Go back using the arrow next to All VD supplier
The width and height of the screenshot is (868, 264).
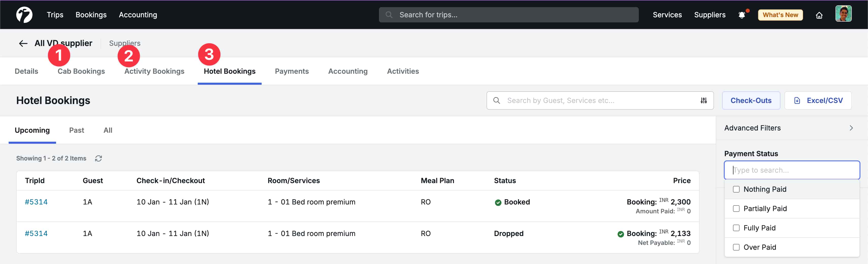coord(23,43)
